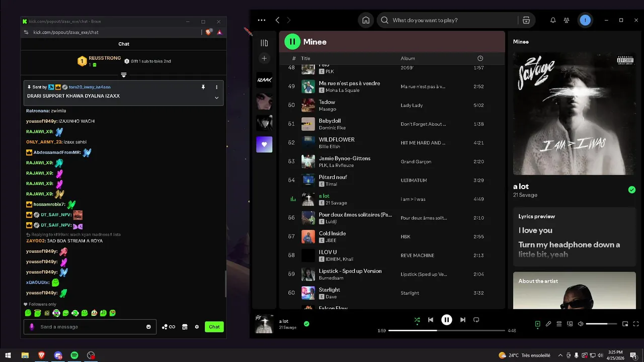This screenshot has width=644, height=362.
Task: Toggle repeat mode in Spotify player
Action: (x=476, y=320)
